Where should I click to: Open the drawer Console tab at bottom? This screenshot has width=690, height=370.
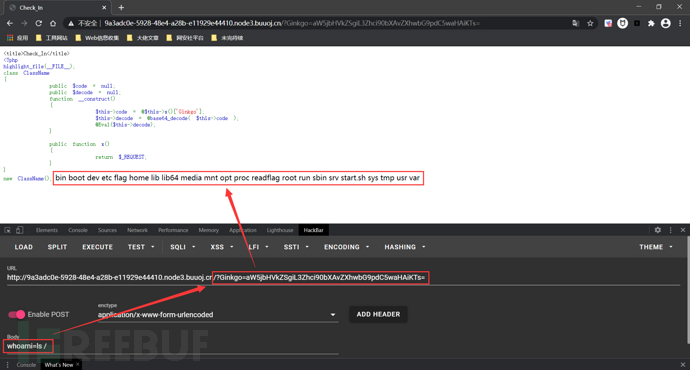[x=26, y=365]
